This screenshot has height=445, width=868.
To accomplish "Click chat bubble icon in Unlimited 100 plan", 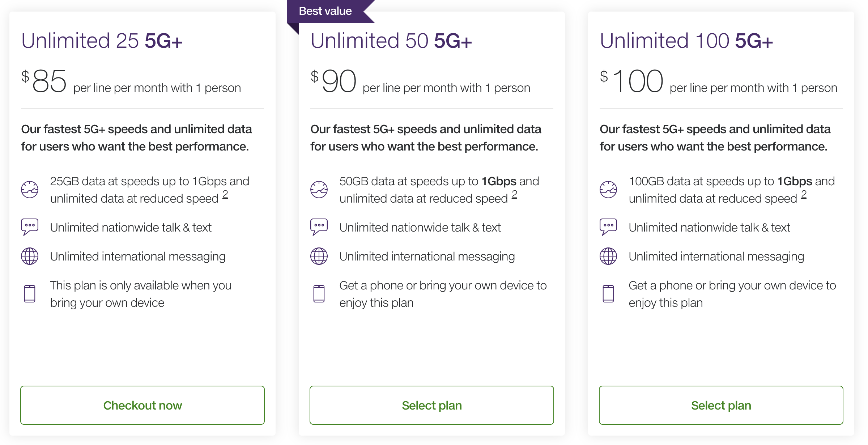I will click(608, 227).
